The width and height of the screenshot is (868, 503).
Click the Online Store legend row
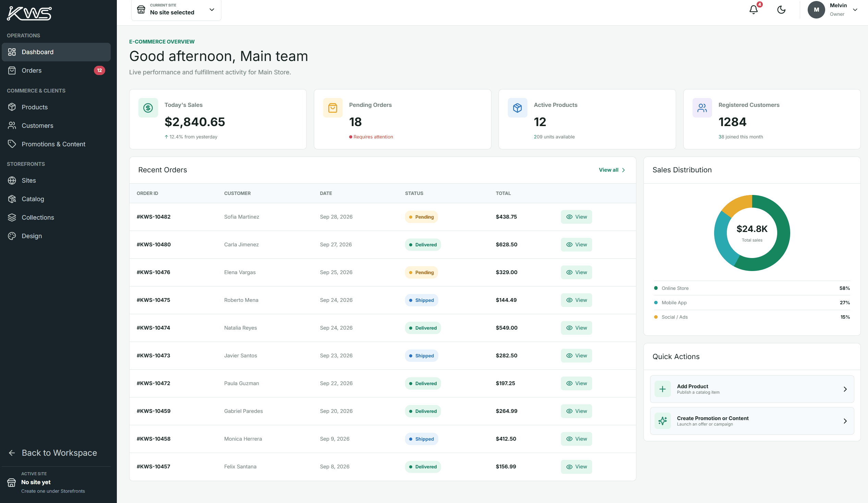pos(751,289)
